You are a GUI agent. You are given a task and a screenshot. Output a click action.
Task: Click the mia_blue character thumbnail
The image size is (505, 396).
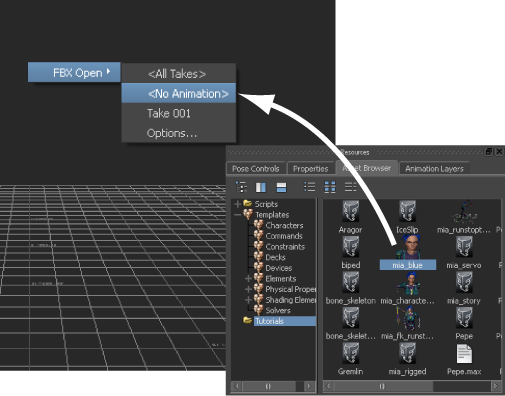pyautogui.click(x=408, y=247)
